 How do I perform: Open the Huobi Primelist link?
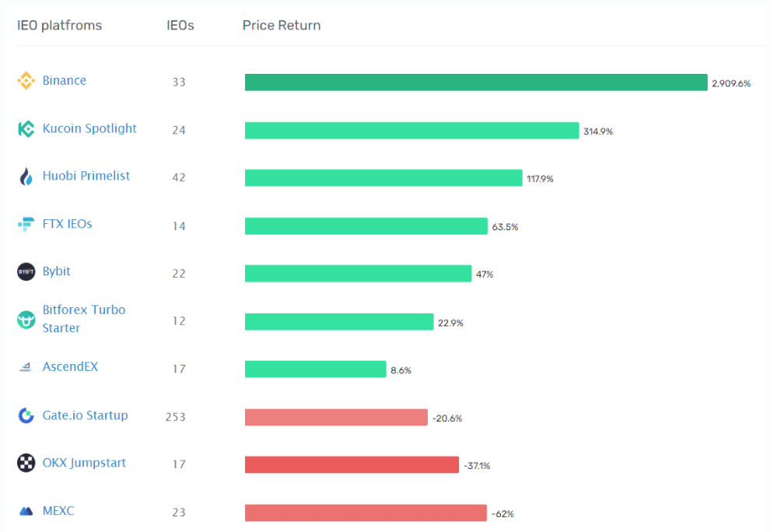tap(86, 176)
